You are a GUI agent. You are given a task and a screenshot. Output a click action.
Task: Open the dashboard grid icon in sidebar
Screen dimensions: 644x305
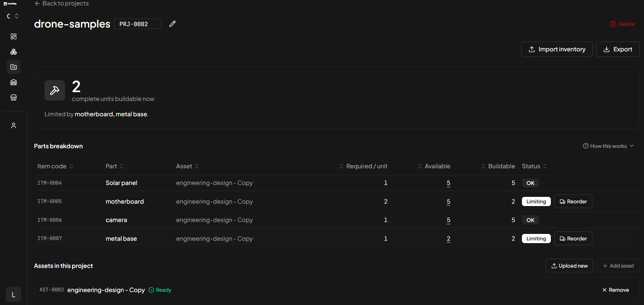click(14, 36)
